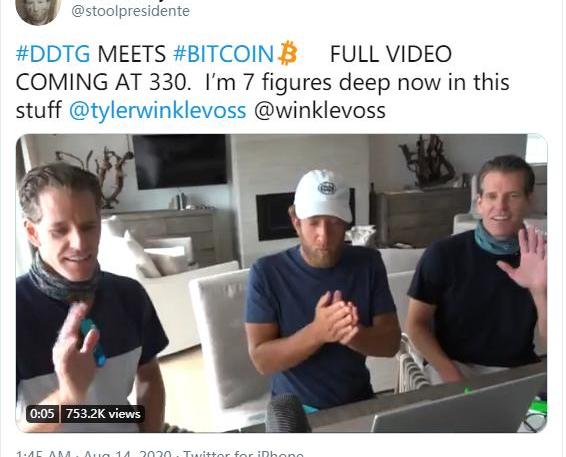Click the wall-mounted TV in the video
Screen dimensions: 566x457
(180, 162)
